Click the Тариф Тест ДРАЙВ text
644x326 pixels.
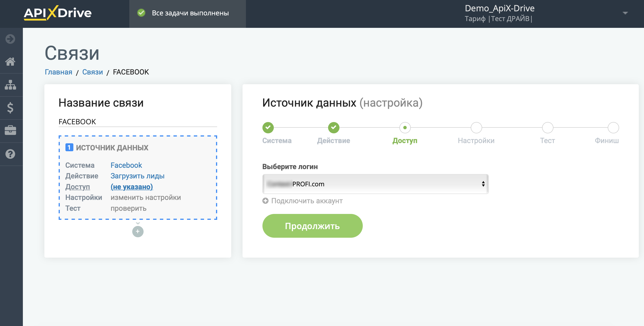tap(498, 19)
